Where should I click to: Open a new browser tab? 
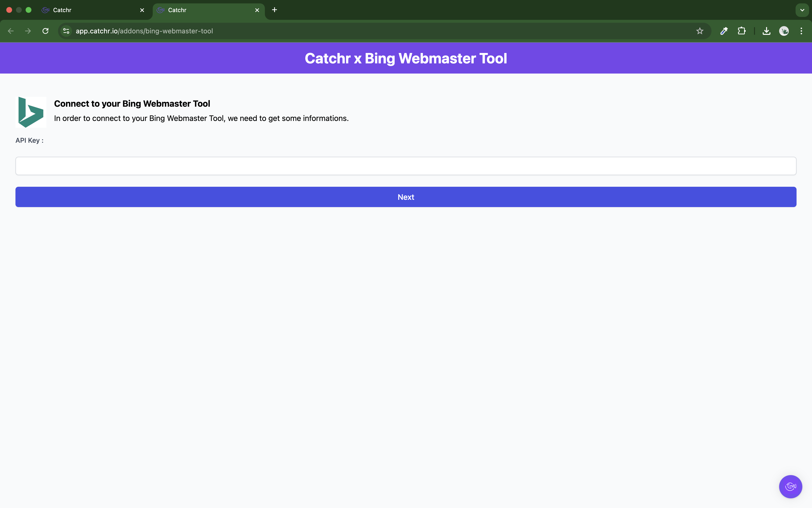[275, 10]
